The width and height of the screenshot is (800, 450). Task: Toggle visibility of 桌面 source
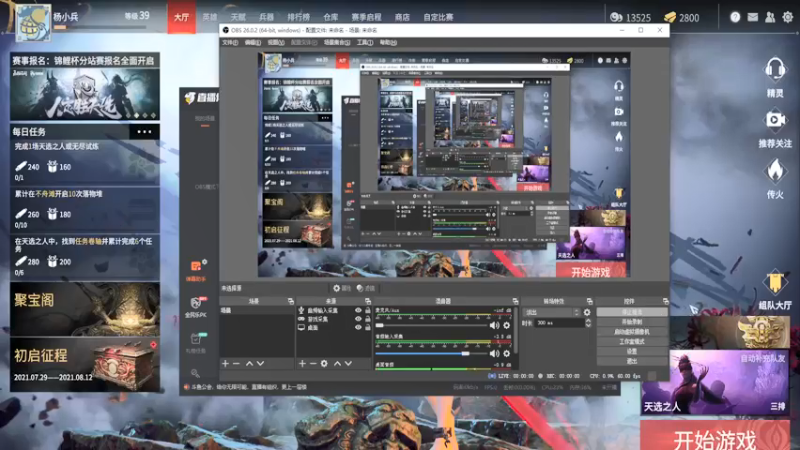click(x=358, y=328)
